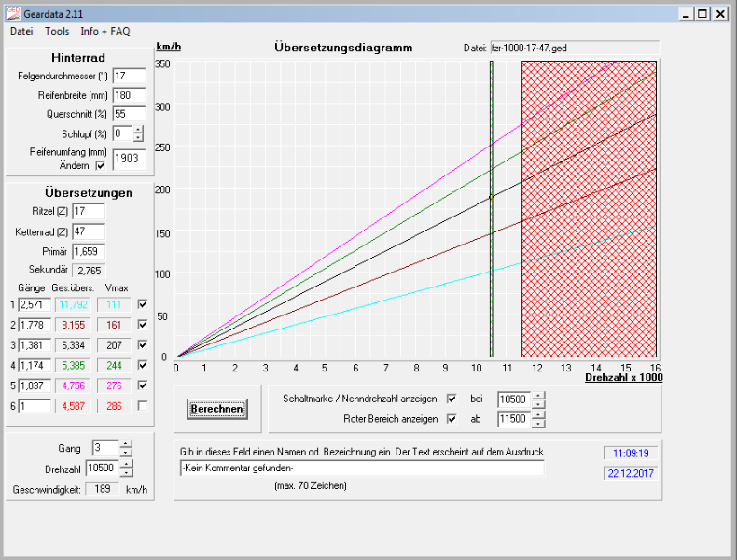
Task: Click the Ritzel (Z) teeth input field
Action: (x=89, y=211)
